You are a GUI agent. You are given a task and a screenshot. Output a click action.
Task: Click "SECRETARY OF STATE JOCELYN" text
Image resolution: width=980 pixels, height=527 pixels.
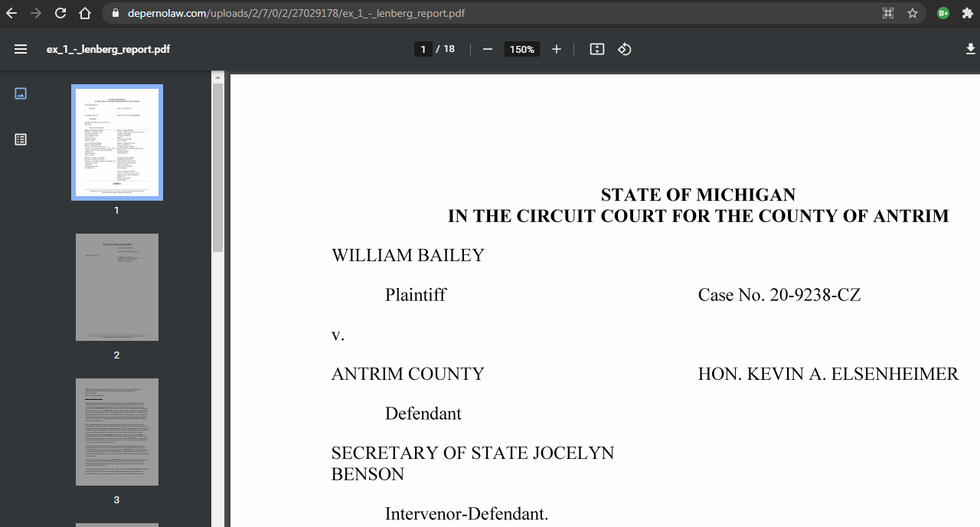coord(473,453)
